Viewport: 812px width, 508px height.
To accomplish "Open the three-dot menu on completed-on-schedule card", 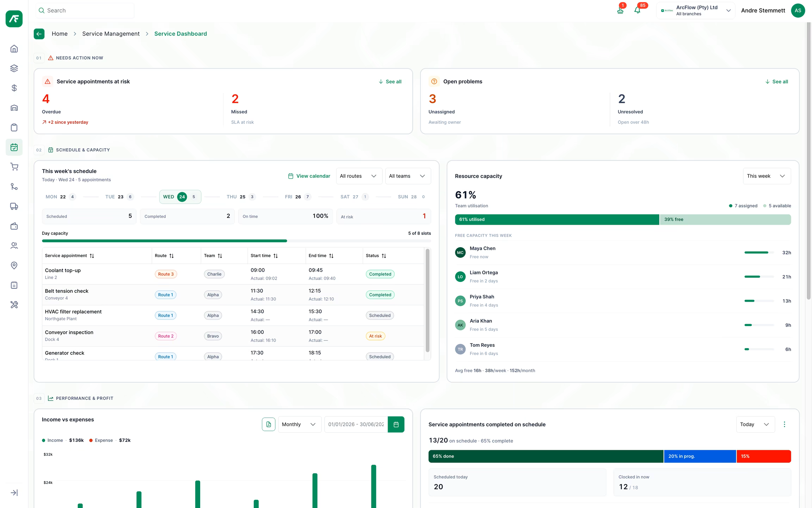I will click(785, 425).
